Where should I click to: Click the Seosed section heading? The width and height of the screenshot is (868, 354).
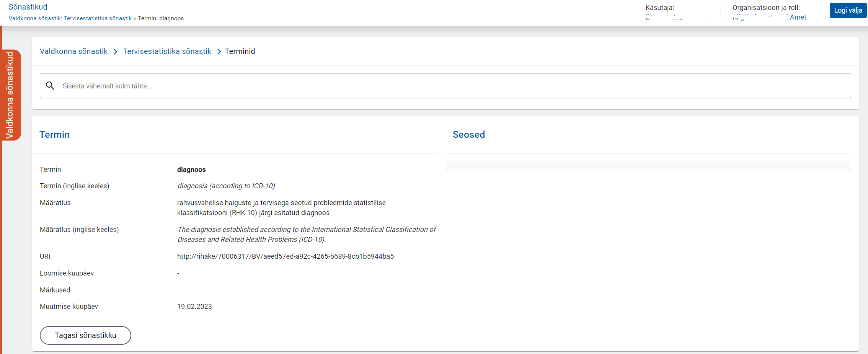click(468, 134)
